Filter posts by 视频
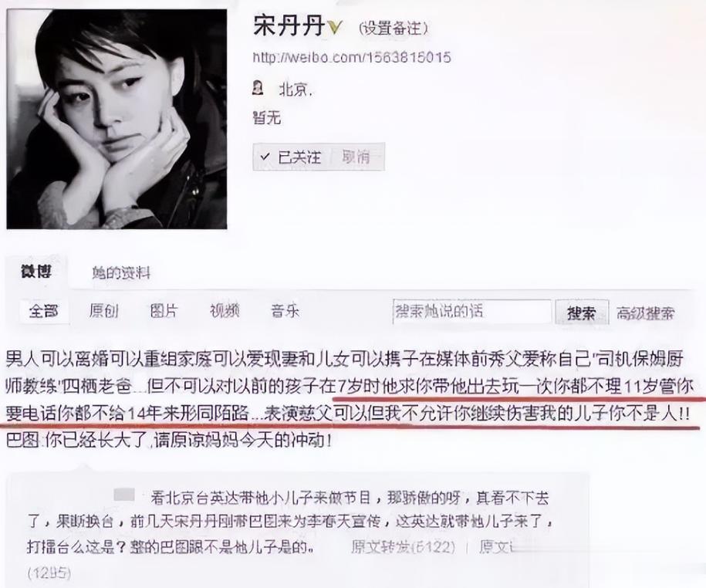Screen dimensions: 706x588 pos(225,311)
